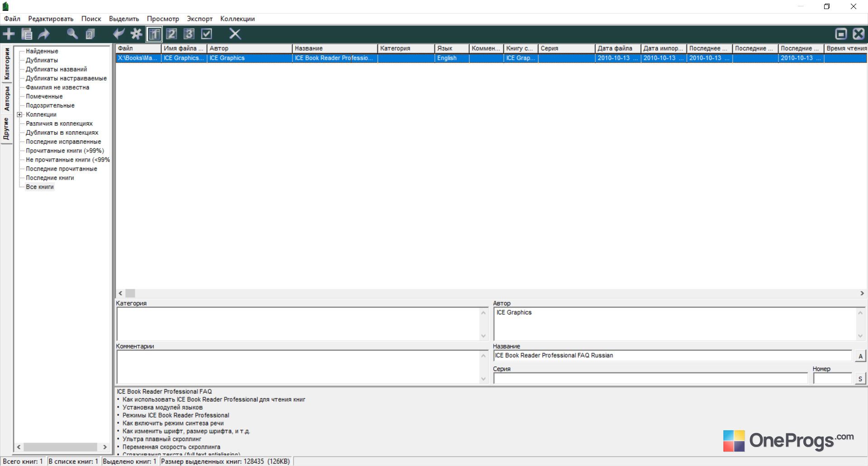This screenshot has height=466, width=868.
Task: Open the Выделить menu
Action: pos(124,19)
